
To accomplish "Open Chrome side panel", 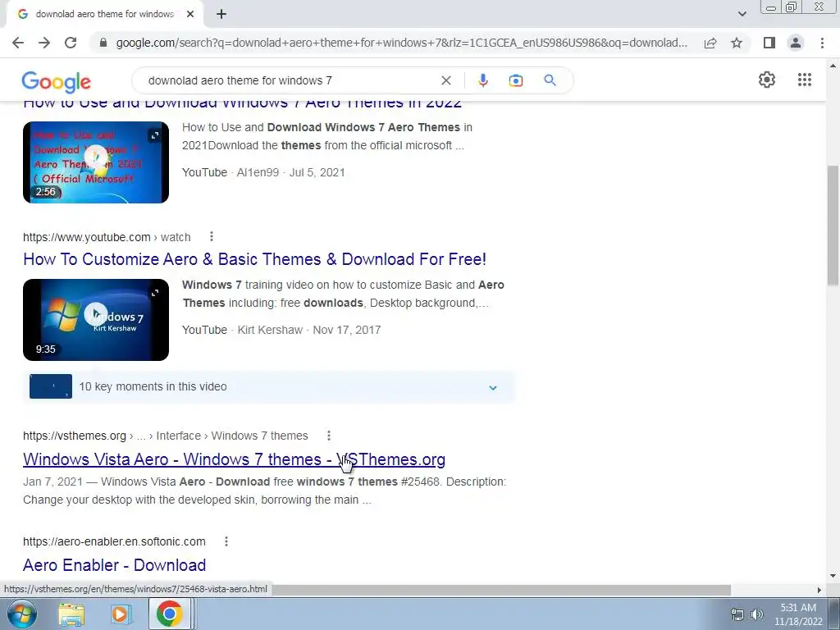I will pos(769,43).
